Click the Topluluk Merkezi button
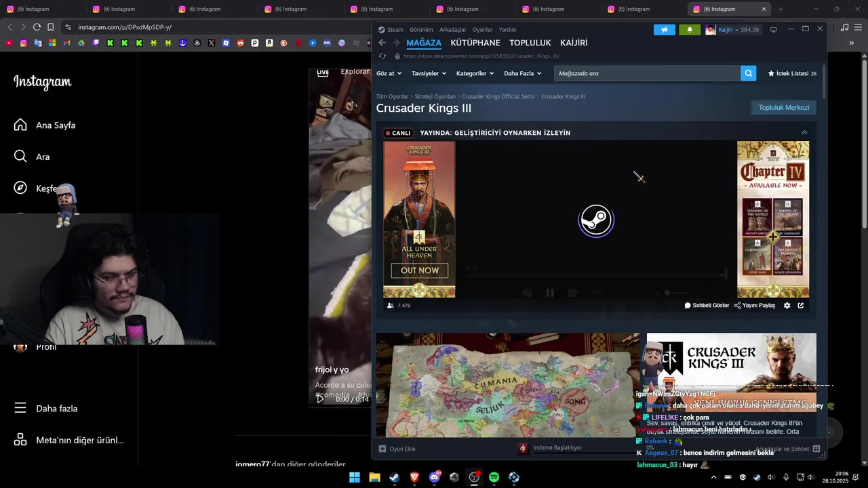This screenshot has height=488, width=868. (x=783, y=108)
